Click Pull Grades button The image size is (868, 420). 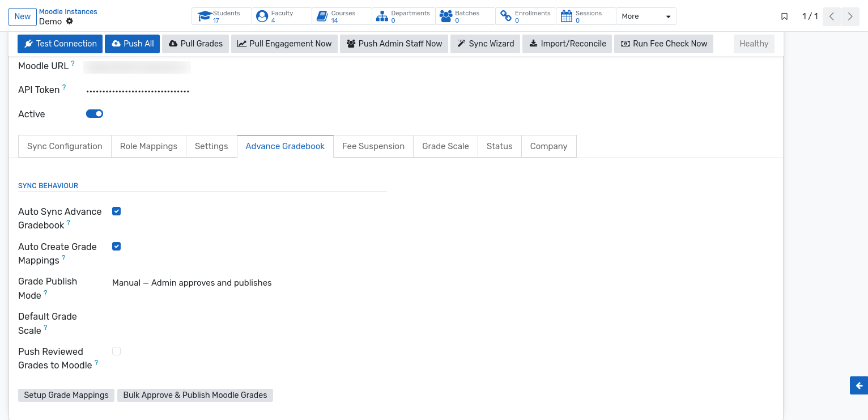click(195, 44)
